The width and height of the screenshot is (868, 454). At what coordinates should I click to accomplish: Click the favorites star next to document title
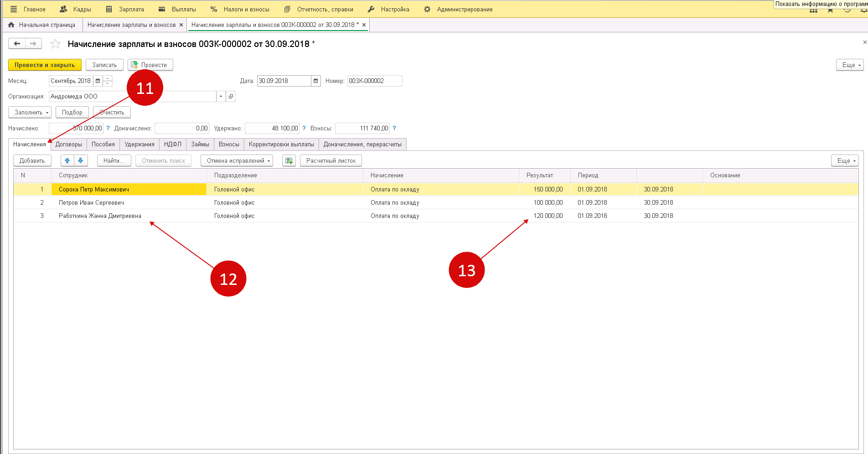55,44
